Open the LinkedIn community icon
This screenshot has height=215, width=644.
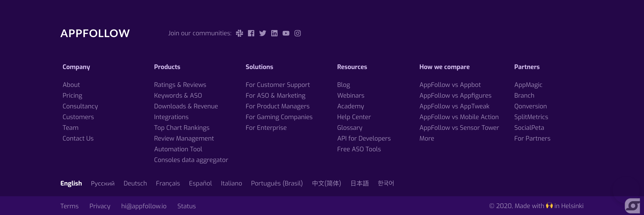(274, 33)
